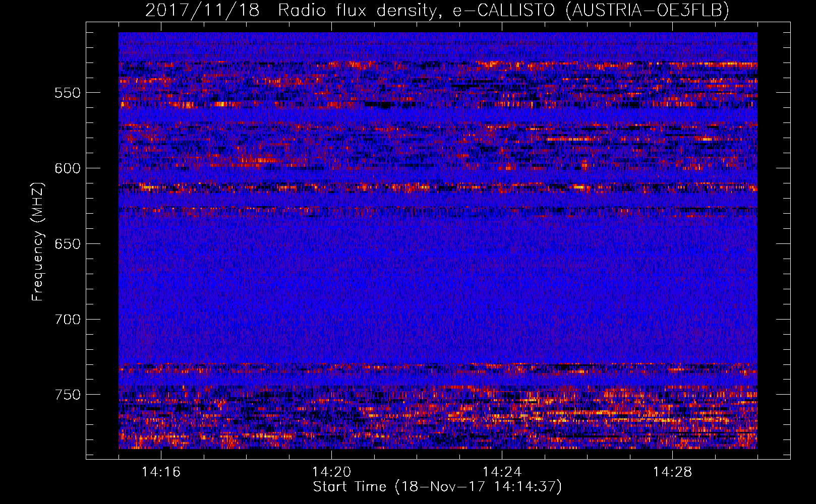Click the 14:16 time axis label
This screenshot has height=504, width=816.
[x=161, y=472]
